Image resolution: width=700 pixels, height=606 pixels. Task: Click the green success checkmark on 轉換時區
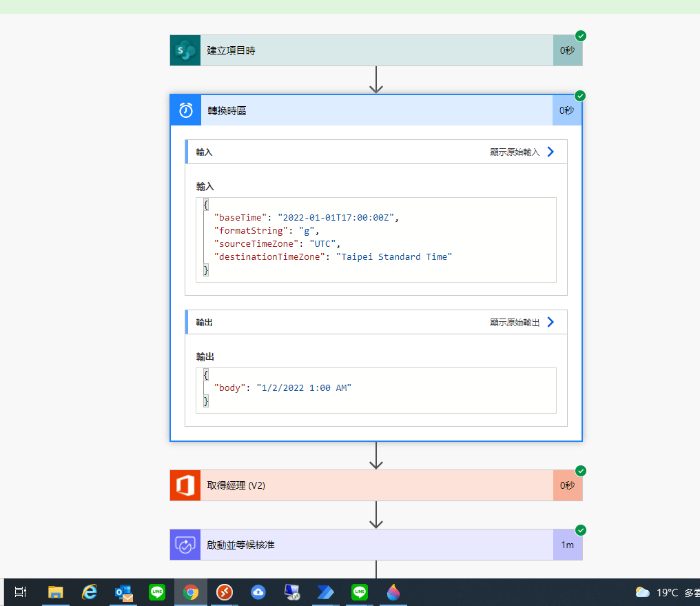pos(580,96)
